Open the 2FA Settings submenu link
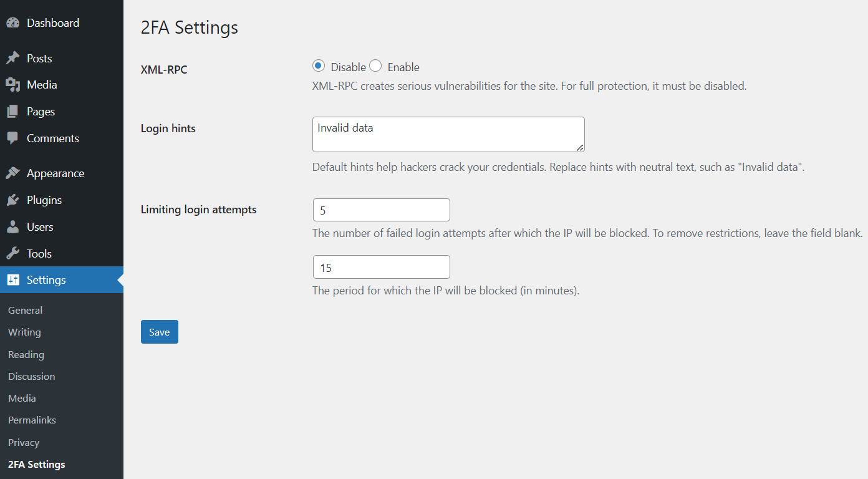This screenshot has height=479, width=868. point(37,465)
